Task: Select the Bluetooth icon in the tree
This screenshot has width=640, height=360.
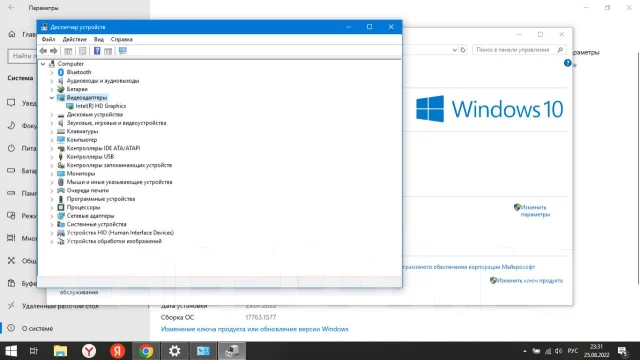Action: click(x=61, y=72)
